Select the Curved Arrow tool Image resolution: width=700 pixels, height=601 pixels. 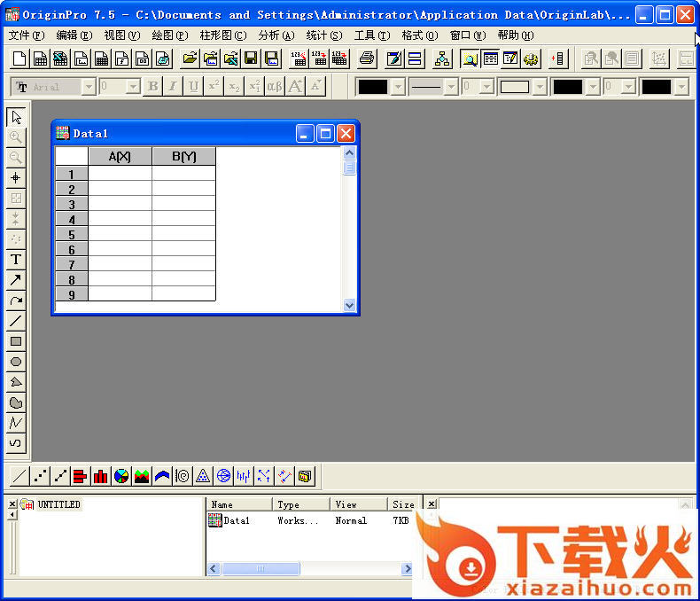pyautogui.click(x=16, y=300)
